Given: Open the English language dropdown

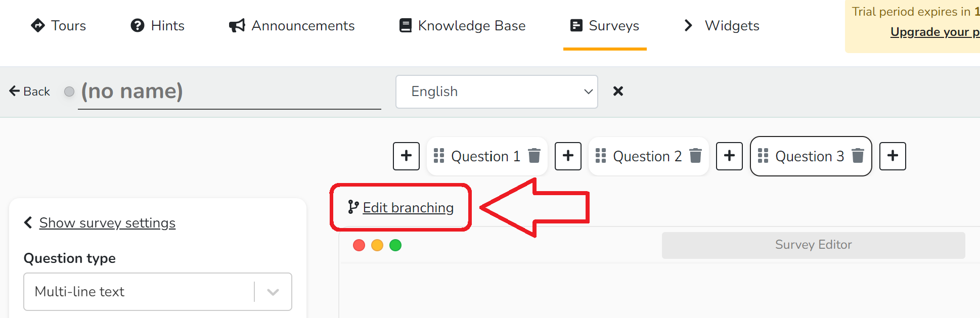Looking at the screenshot, I should tap(497, 92).
